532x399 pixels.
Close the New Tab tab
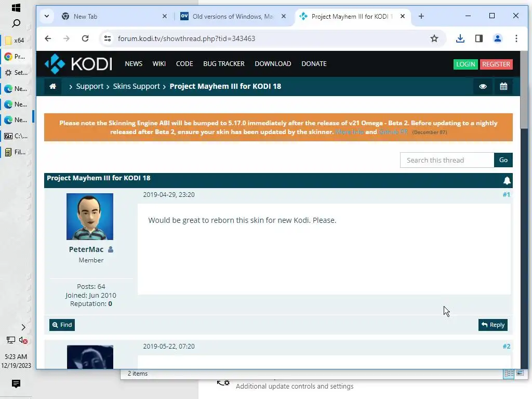165,16
